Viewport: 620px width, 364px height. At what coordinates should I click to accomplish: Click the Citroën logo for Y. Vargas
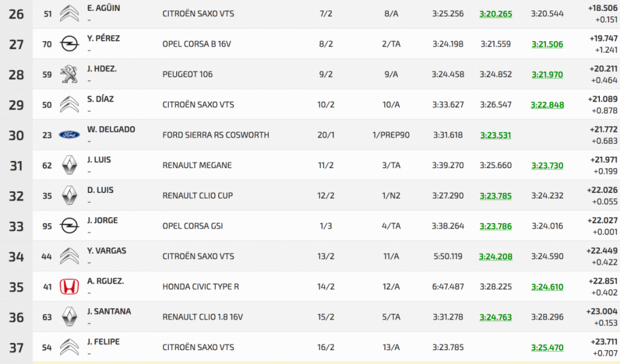tap(70, 256)
